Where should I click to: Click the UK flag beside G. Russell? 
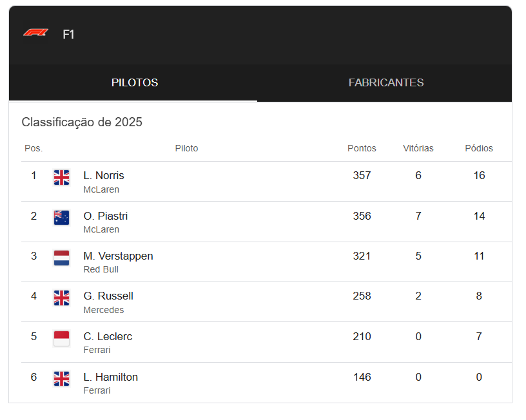click(61, 298)
